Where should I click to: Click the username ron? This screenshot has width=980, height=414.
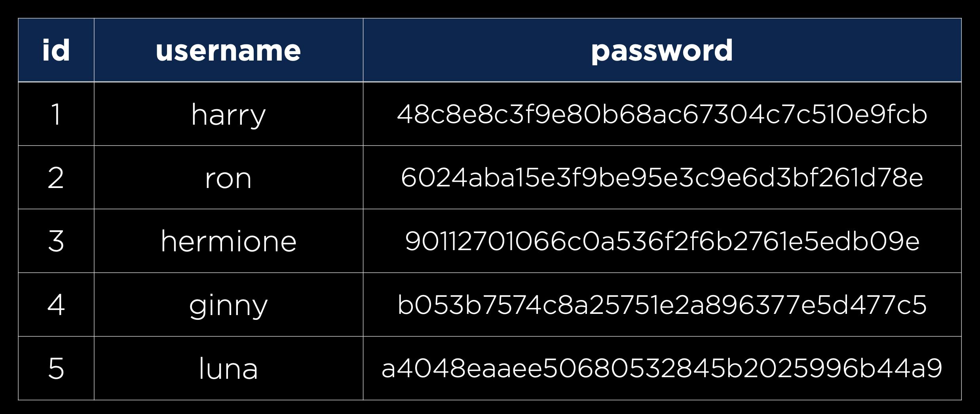point(228,179)
